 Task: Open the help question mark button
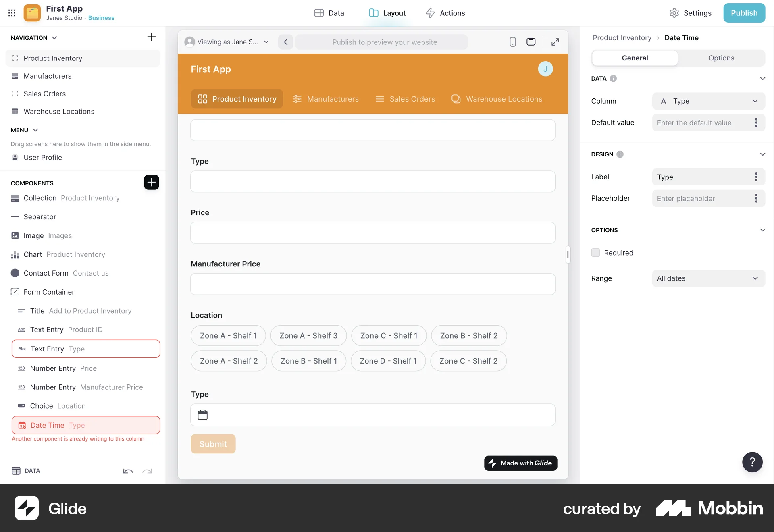752,462
